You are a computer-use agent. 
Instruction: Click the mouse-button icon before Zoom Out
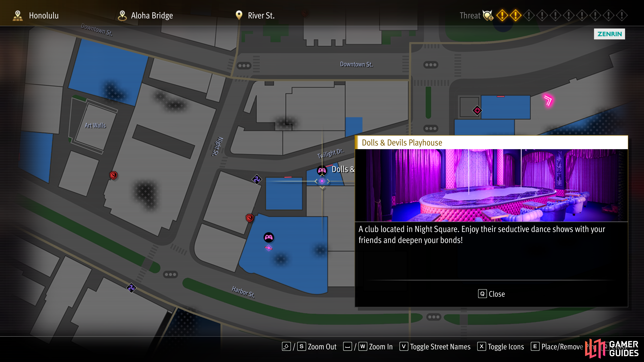tap(286, 347)
